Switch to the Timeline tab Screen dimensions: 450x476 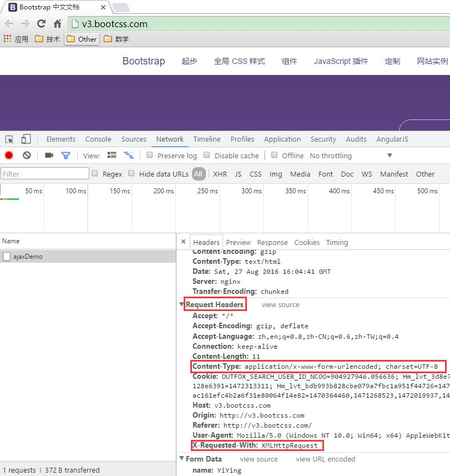207,139
